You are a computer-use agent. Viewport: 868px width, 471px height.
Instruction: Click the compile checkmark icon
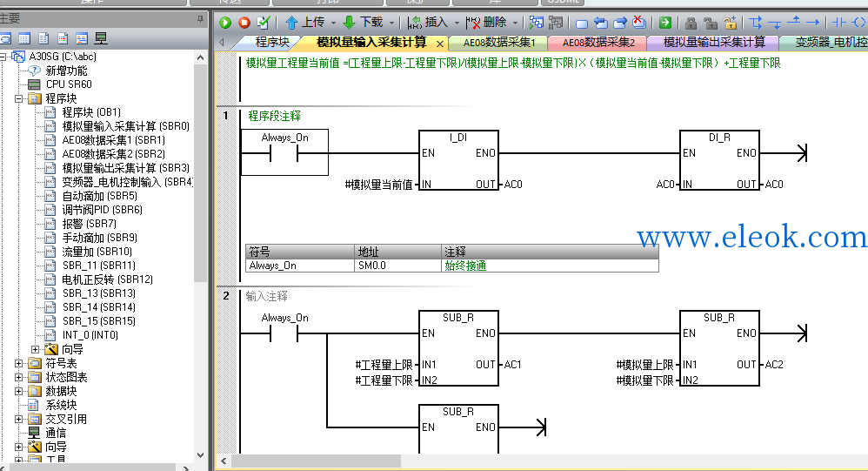tap(264, 23)
